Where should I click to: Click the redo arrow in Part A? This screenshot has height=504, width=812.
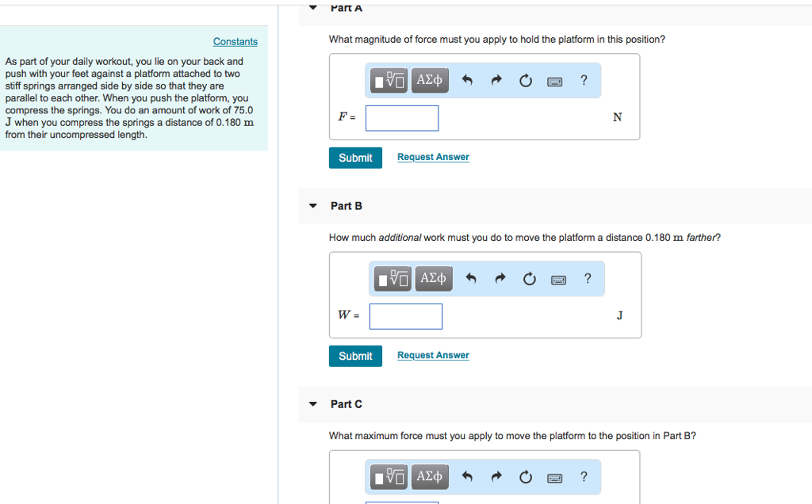click(497, 80)
